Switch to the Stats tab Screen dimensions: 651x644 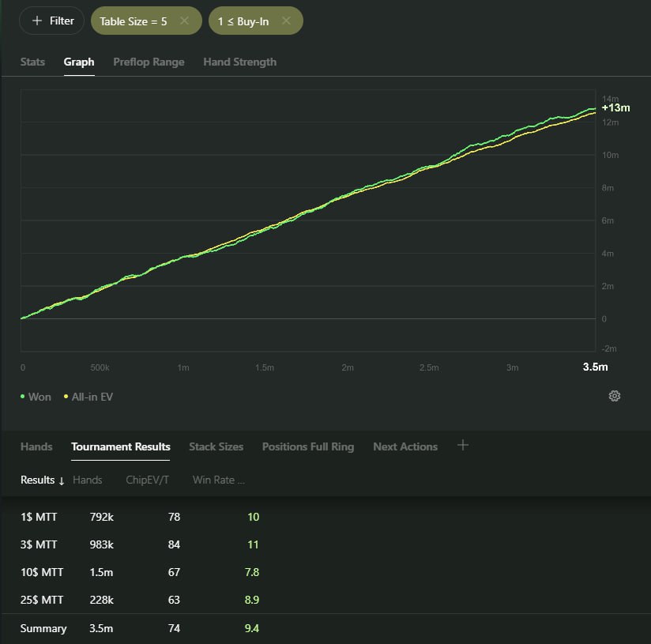(x=32, y=62)
